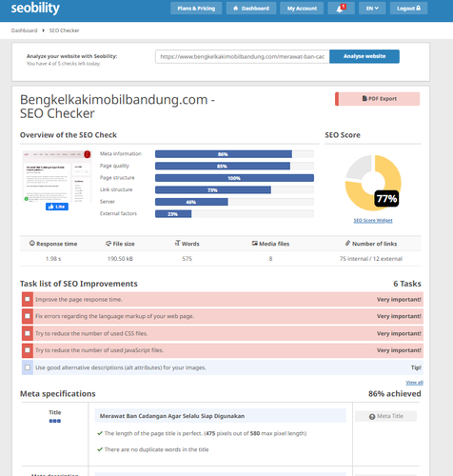This screenshot has width=453, height=476.
Task: Click the 'Merawat Ban Cadangan' title text
Action: (172, 416)
